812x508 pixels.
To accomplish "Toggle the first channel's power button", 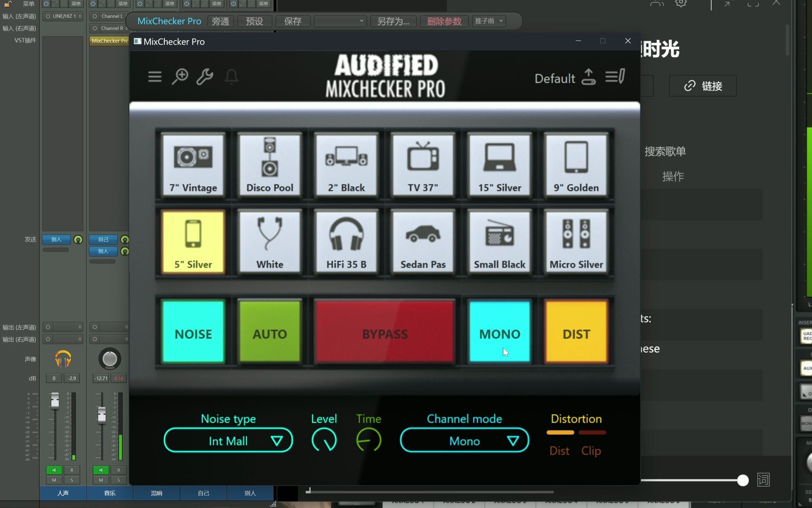I will (46, 3).
